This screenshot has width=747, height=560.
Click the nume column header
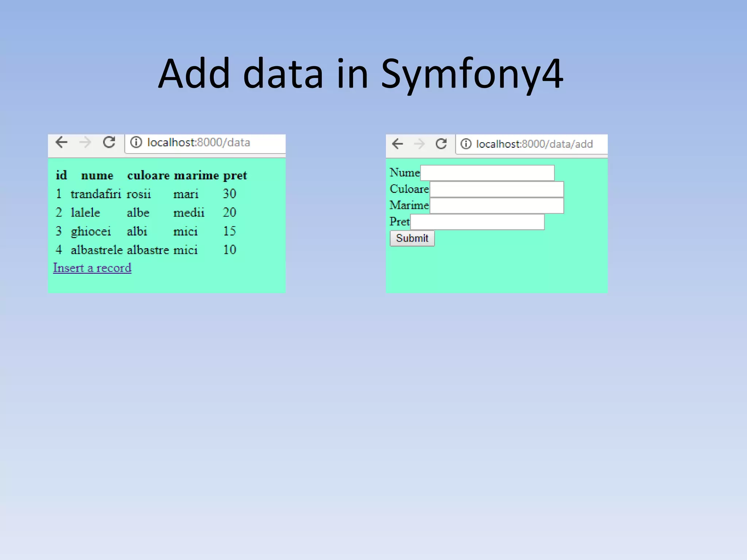97,176
